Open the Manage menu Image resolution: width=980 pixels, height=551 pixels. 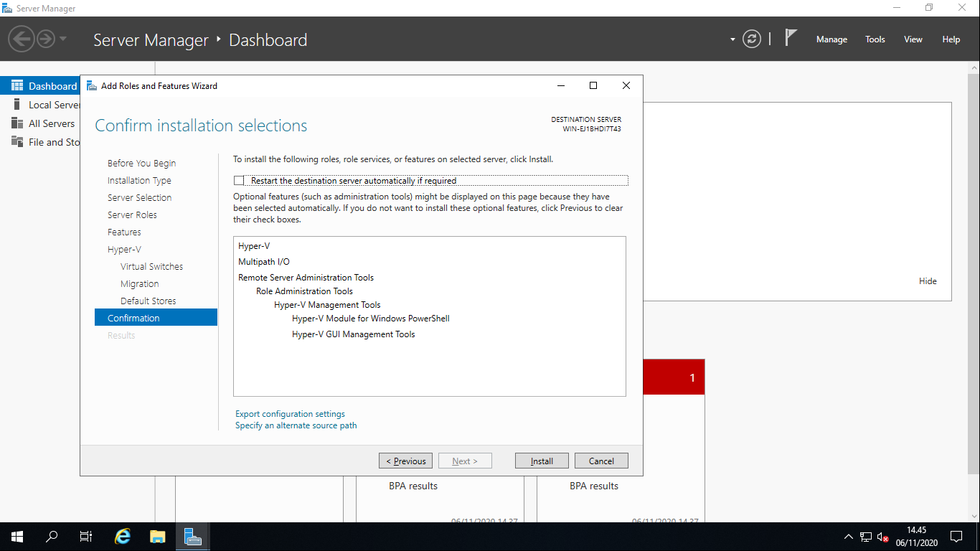point(831,39)
